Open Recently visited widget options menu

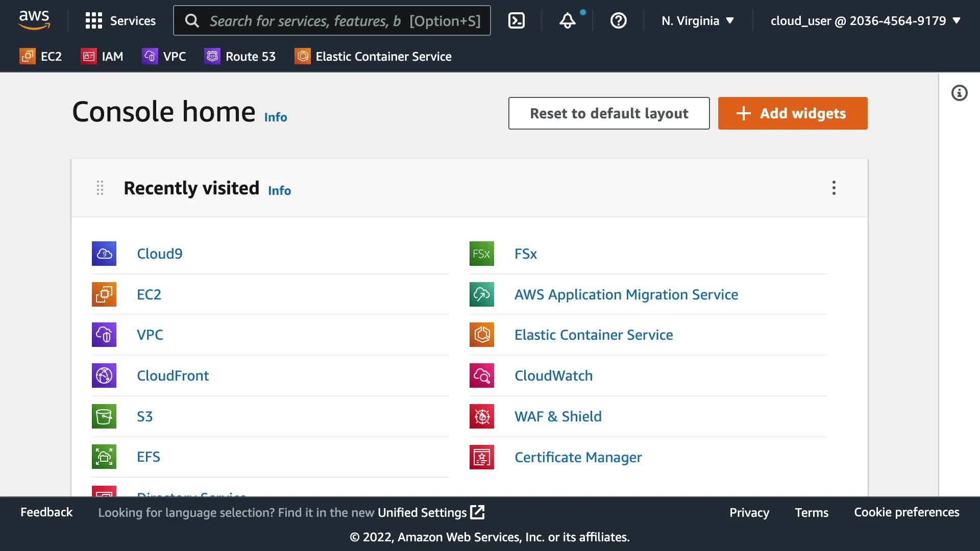[834, 188]
